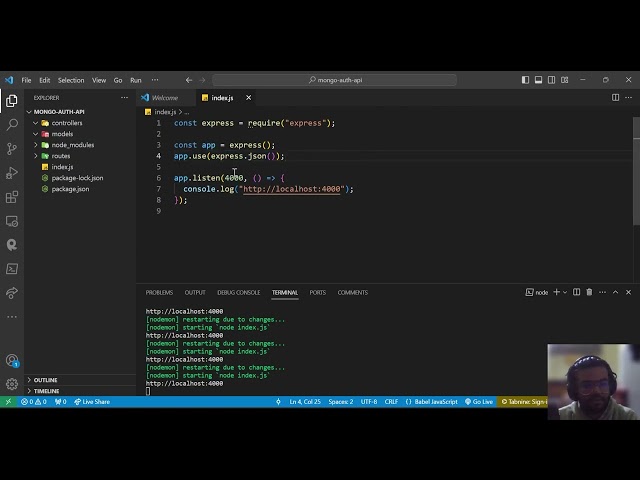Kill terminal with trash icon
This screenshot has height=480, width=640.
click(589, 292)
